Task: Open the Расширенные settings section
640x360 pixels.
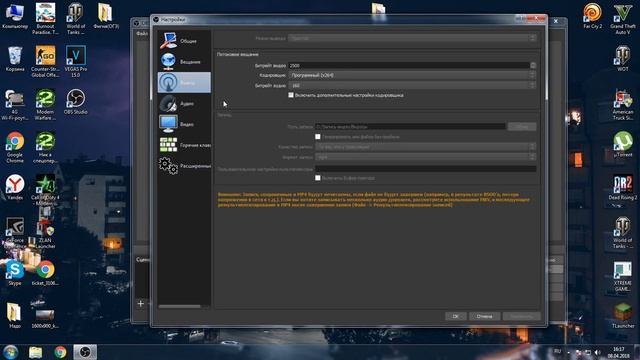Action: coord(184,166)
